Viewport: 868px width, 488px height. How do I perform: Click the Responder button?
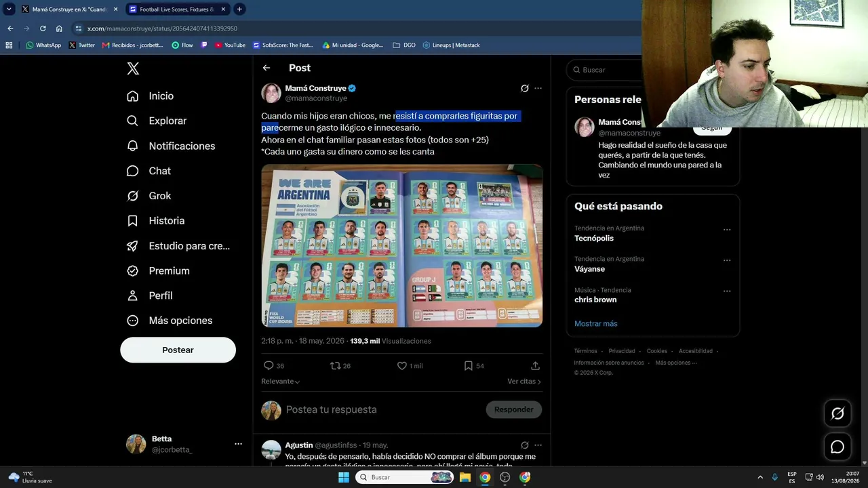tap(514, 409)
